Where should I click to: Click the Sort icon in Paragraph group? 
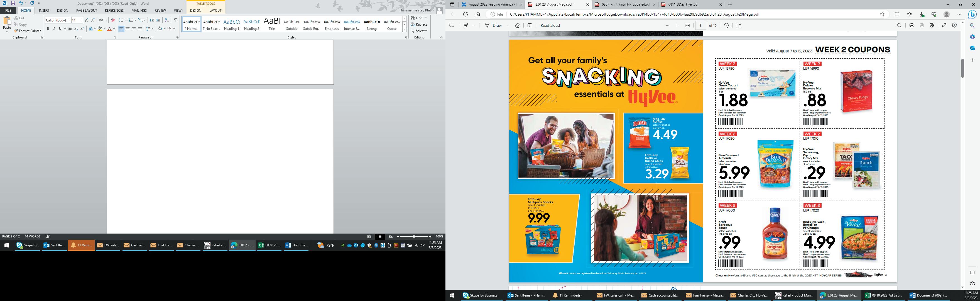(167, 20)
